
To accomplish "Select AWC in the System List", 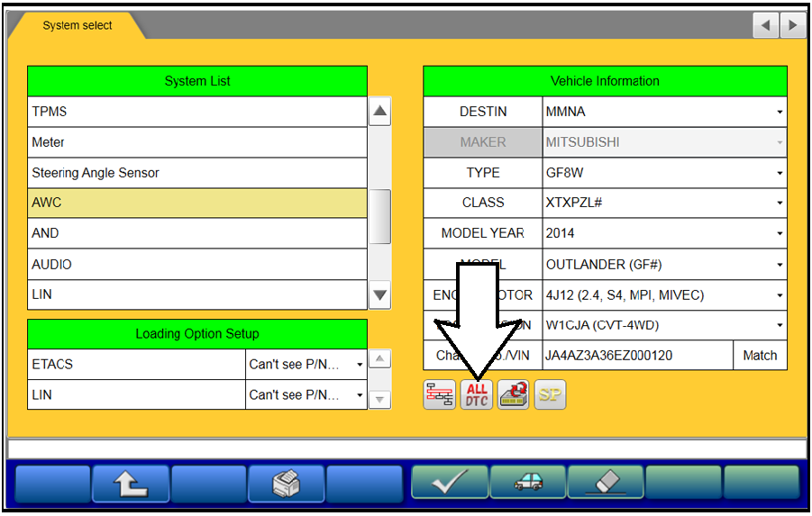I will 197,203.
